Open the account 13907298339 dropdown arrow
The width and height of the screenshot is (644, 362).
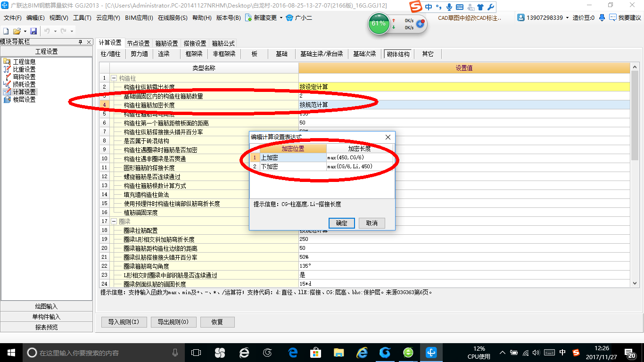pos(567,17)
